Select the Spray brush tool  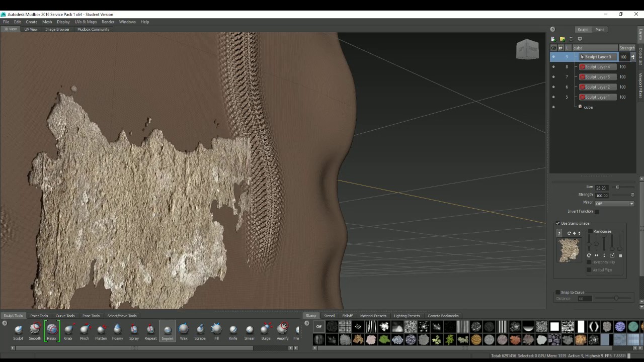point(134,331)
